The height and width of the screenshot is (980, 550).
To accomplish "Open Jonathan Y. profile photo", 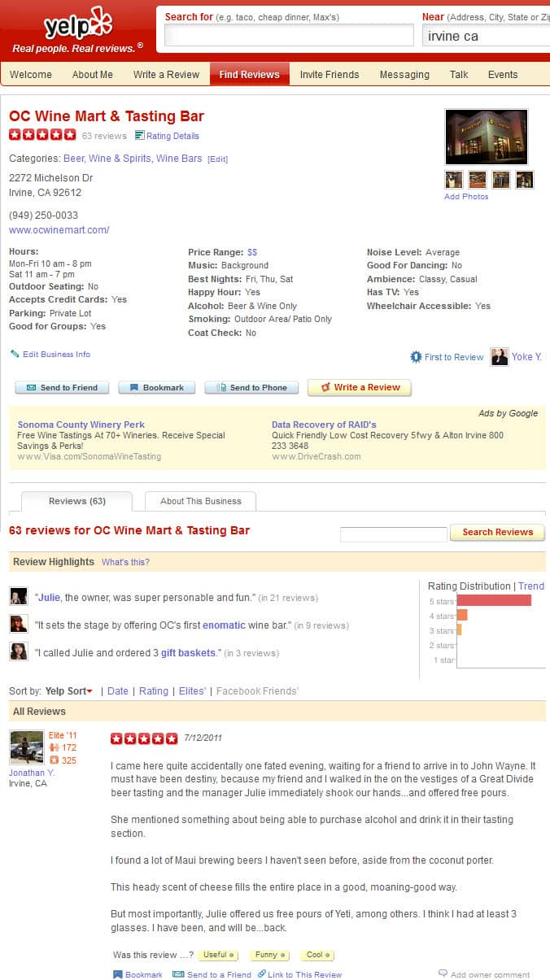I will (26, 747).
